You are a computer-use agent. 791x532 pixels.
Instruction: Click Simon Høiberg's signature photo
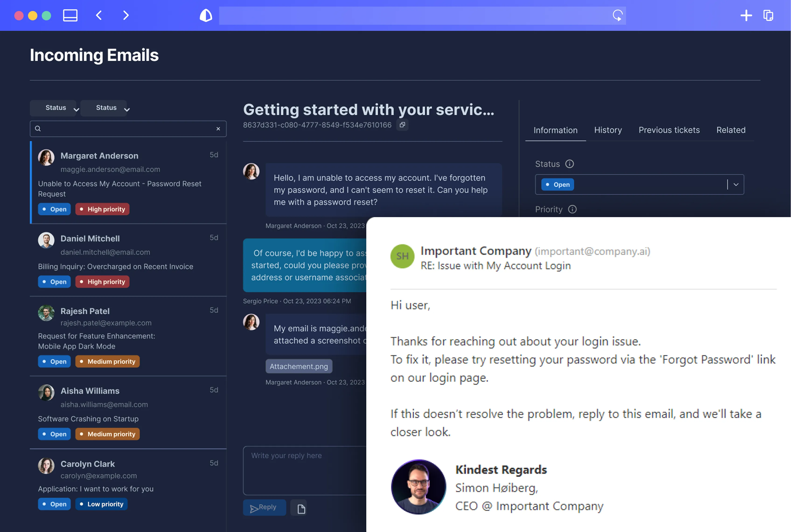click(x=418, y=487)
